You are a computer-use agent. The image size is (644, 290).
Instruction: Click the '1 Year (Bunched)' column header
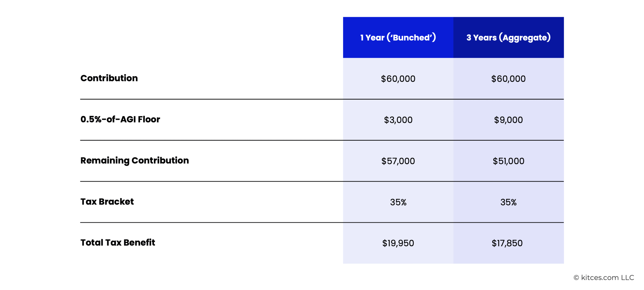(x=398, y=38)
